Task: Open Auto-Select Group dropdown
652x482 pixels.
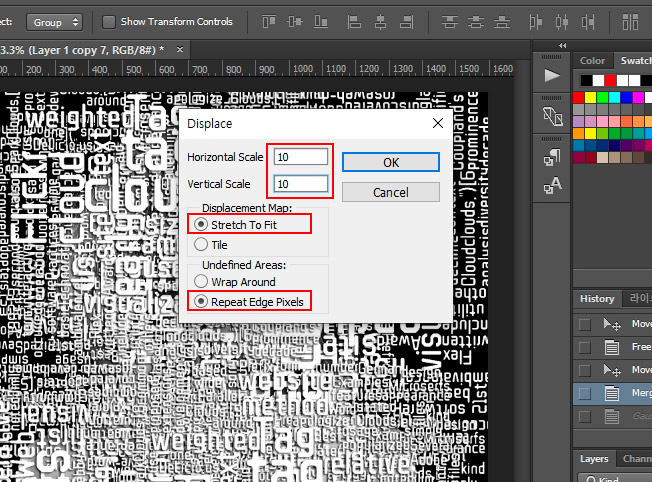Action: (x=54, y=22)
